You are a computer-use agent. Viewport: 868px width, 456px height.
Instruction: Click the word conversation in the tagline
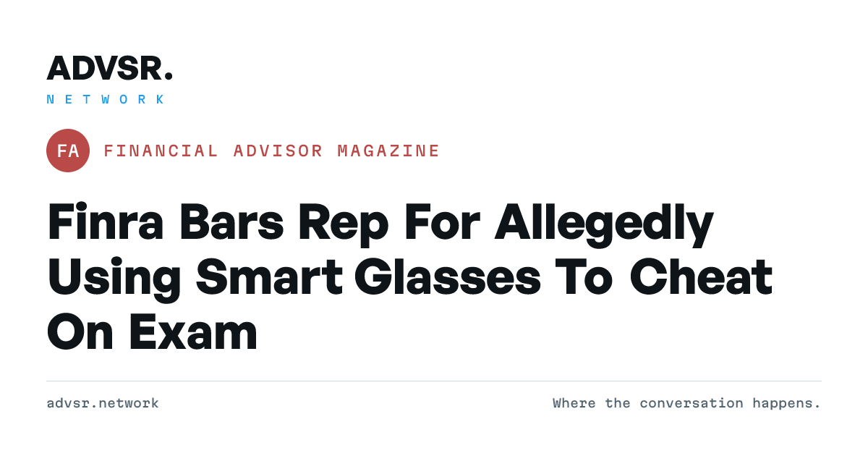coord(692,403)
